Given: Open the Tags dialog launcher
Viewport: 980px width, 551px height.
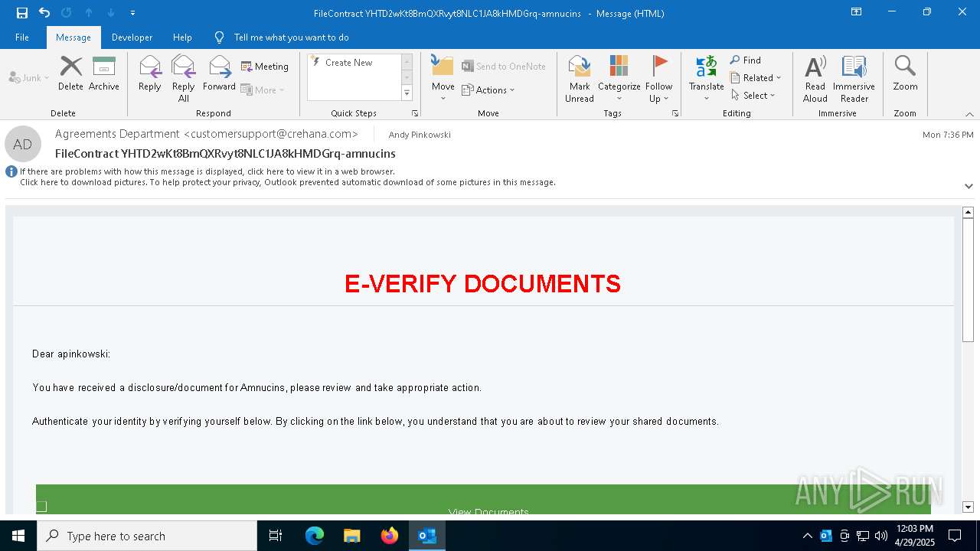Looking at the screenshot, I should pos(675,113).
